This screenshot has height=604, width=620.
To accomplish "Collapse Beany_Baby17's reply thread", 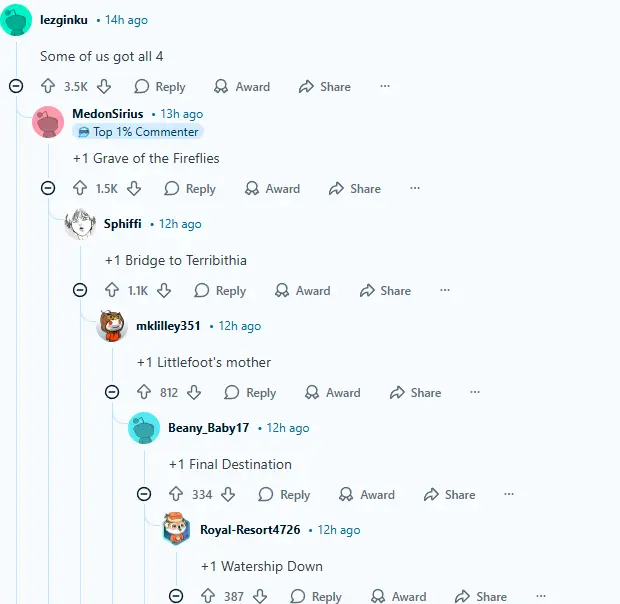I will click(144, 494).
